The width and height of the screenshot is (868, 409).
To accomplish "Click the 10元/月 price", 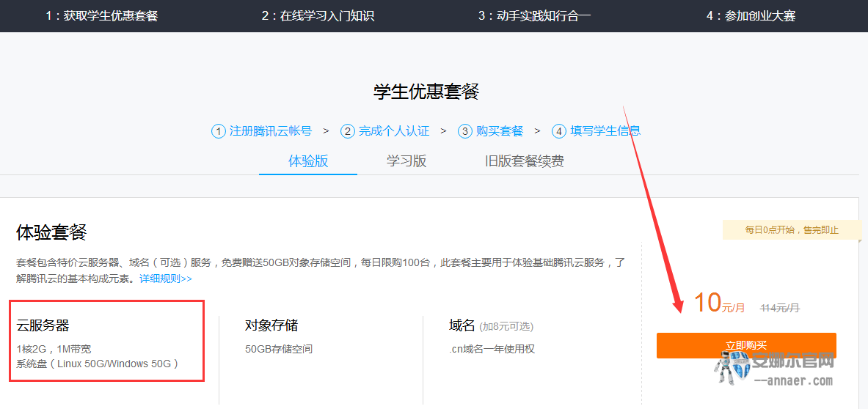I will click(721, 303).
